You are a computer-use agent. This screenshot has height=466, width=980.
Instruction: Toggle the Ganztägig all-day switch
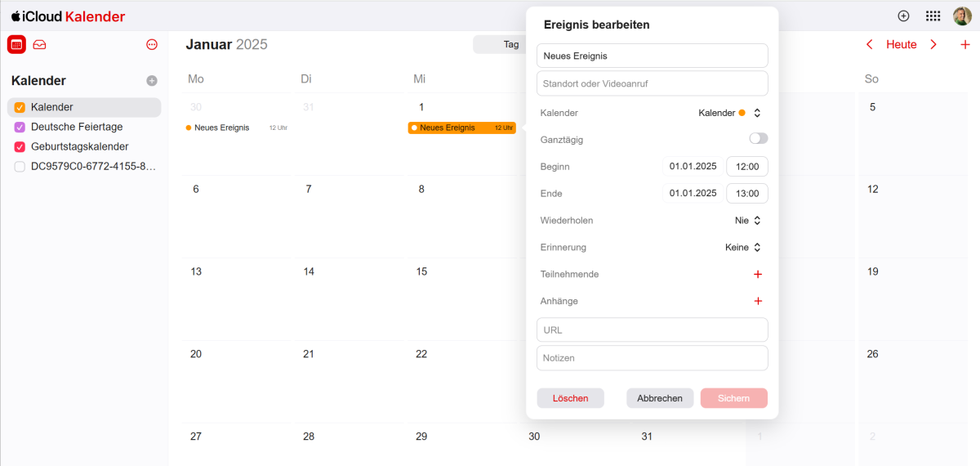pyautogui.click(x=758, y=139)
